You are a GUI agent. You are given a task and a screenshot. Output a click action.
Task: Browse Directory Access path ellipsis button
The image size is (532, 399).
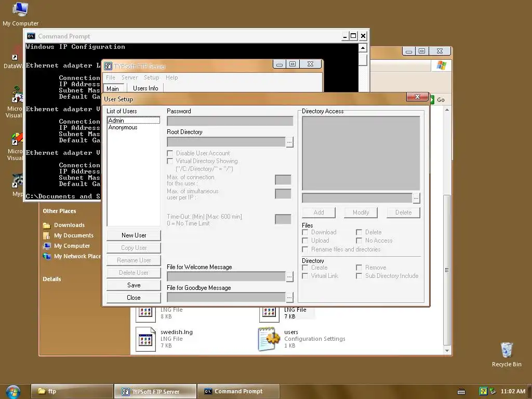coord(416,198)
